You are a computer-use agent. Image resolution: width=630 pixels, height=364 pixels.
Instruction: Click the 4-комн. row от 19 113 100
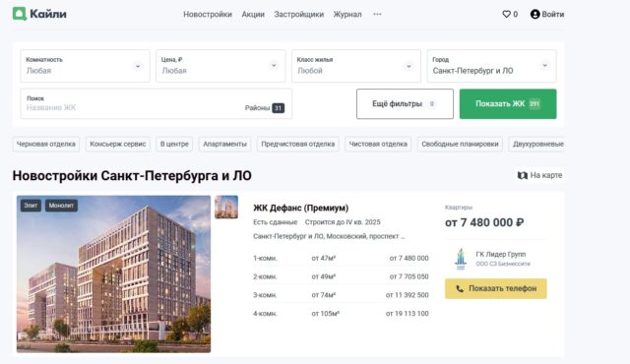tap(341, 314)
